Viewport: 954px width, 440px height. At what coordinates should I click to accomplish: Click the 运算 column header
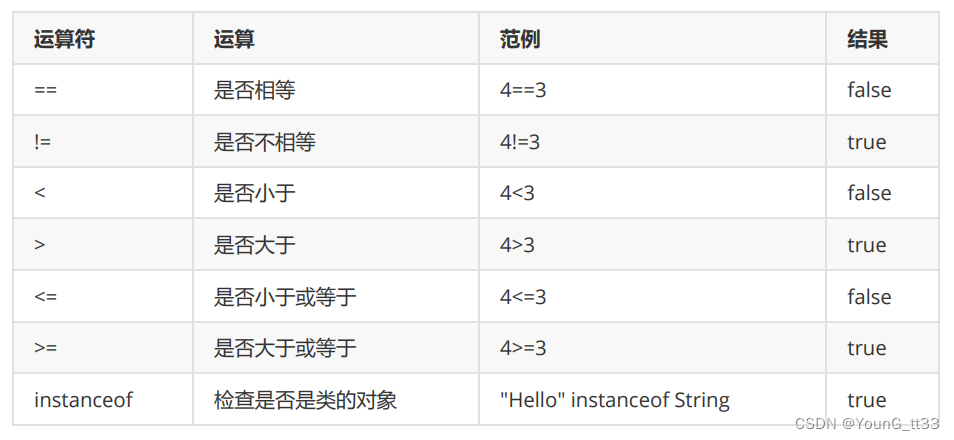click(336, 39)
